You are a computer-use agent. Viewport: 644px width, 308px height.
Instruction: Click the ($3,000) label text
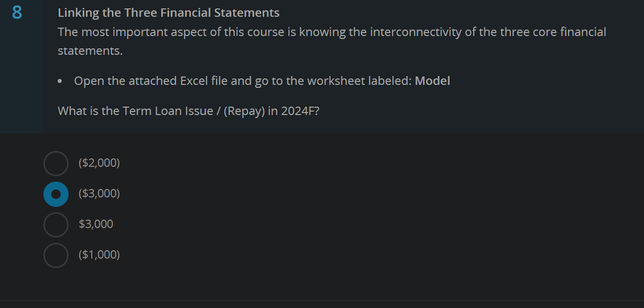tap(99, 193)
